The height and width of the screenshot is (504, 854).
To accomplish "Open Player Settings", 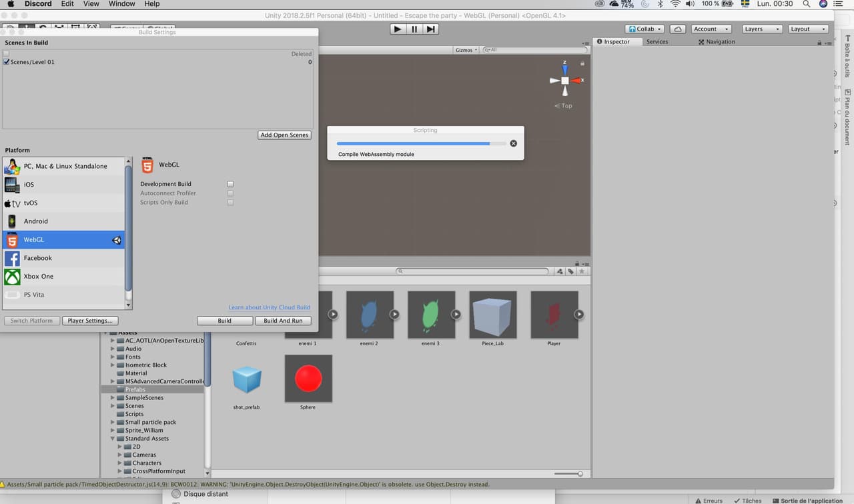I will point(90,321).
